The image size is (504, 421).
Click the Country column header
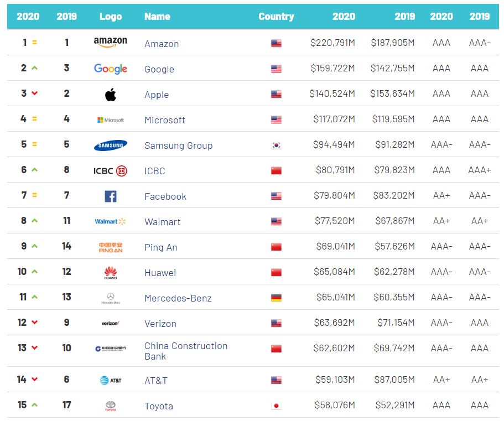coord(276,17)
